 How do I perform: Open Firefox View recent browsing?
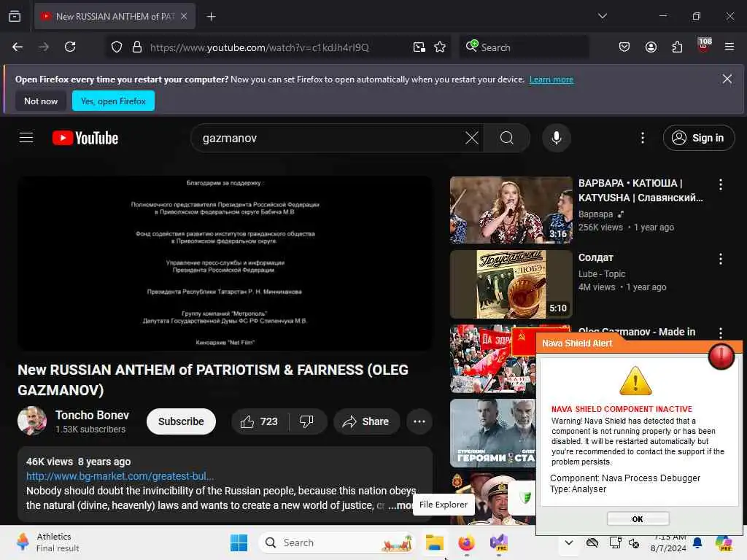pos(15,16)
